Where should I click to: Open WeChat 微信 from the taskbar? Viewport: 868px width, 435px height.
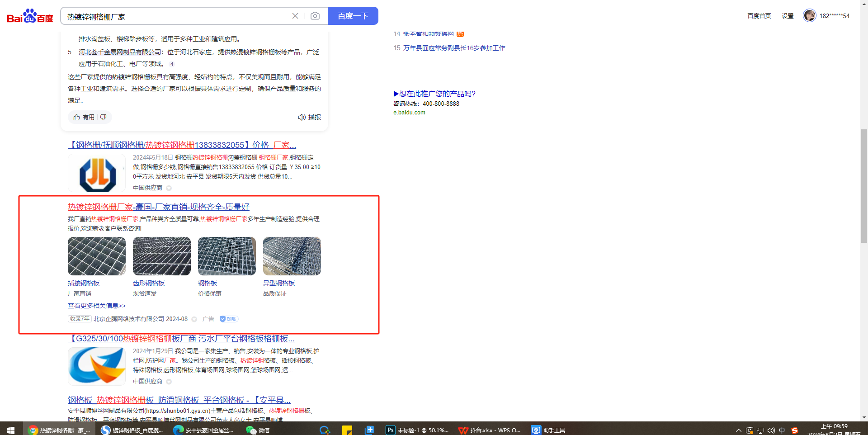pyautogui.click(x=258, y=430)
